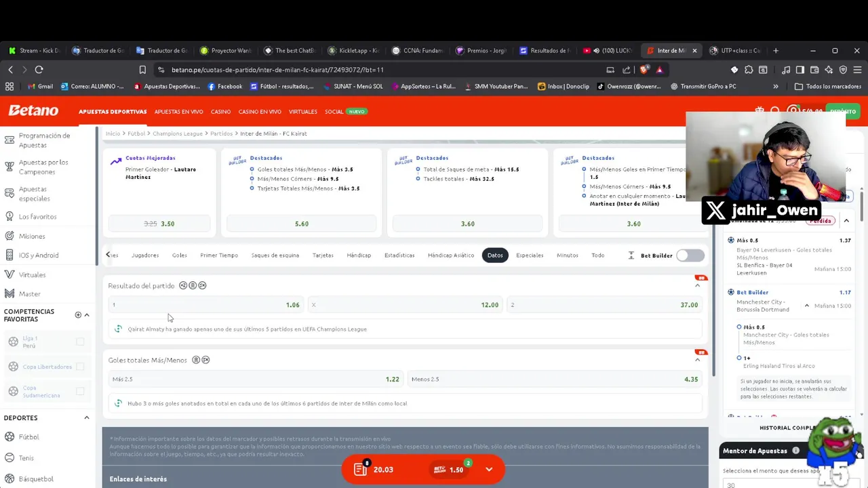The width and height of the screenshot is (868, 488).
Task: Add the 5.60 Bet Builder featured selection
Action: pyautogui.click(x=302, y=224)
